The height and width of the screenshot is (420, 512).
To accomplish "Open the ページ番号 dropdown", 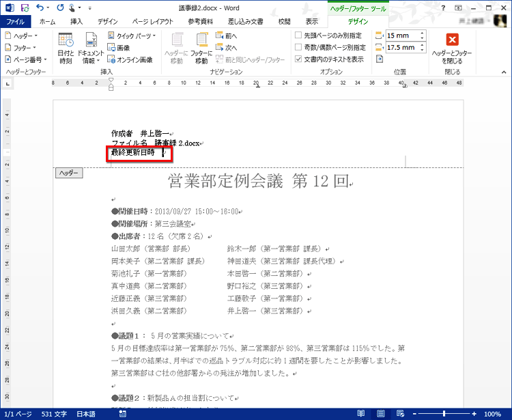I will click(26, 60).
